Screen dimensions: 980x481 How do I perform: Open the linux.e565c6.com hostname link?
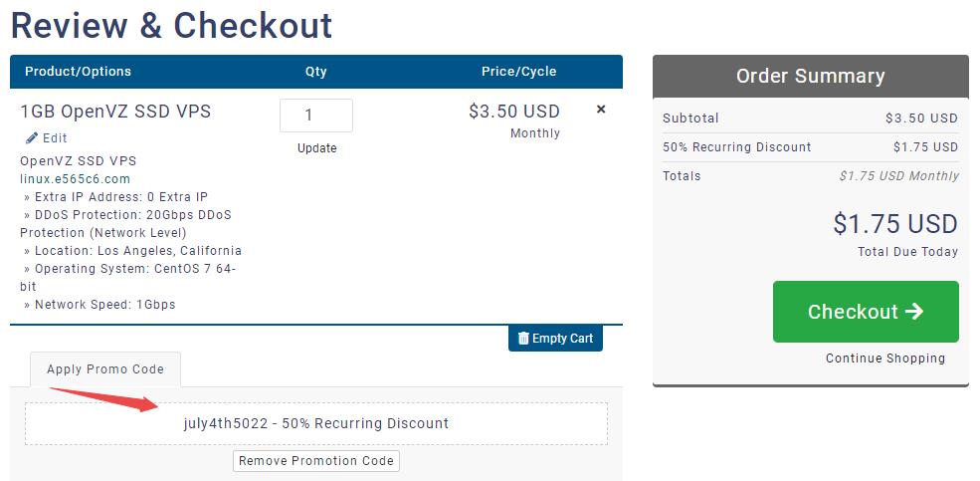pyautogui.click(x=75, y=179)
